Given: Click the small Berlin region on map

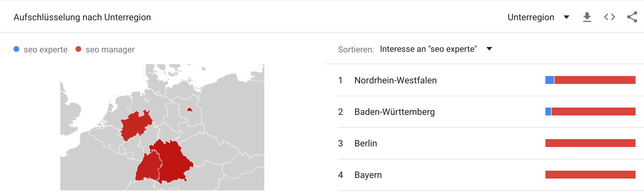Looking at the screenshot, I should 190,110.
